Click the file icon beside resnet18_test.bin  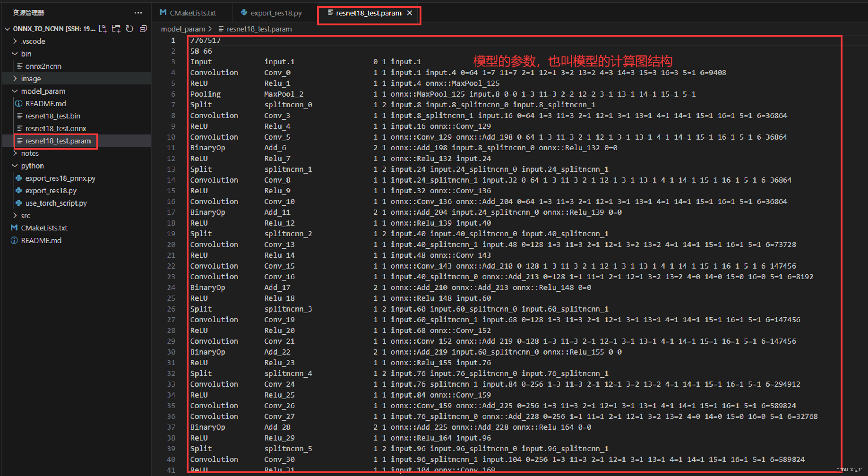(x=20, y=116)
